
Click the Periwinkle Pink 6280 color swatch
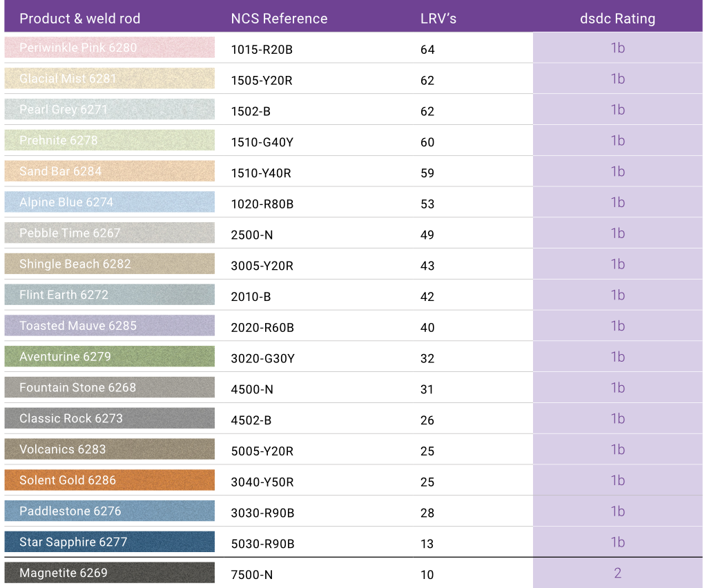pos(109,48)
